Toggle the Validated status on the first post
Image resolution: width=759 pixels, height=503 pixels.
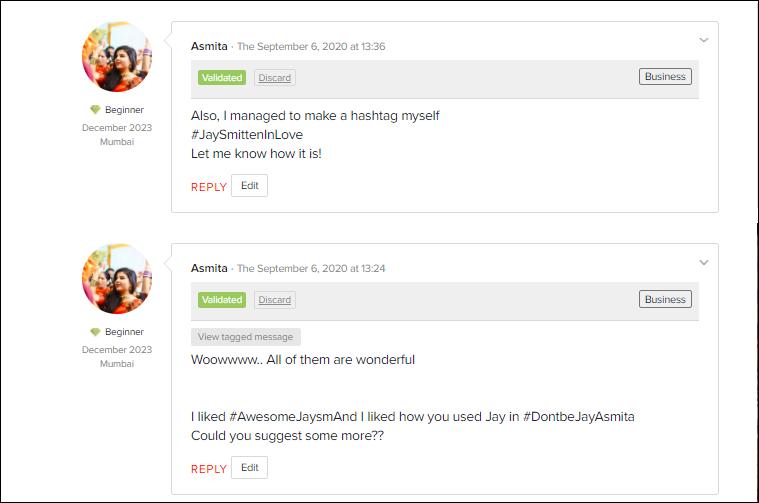(222, 77)
